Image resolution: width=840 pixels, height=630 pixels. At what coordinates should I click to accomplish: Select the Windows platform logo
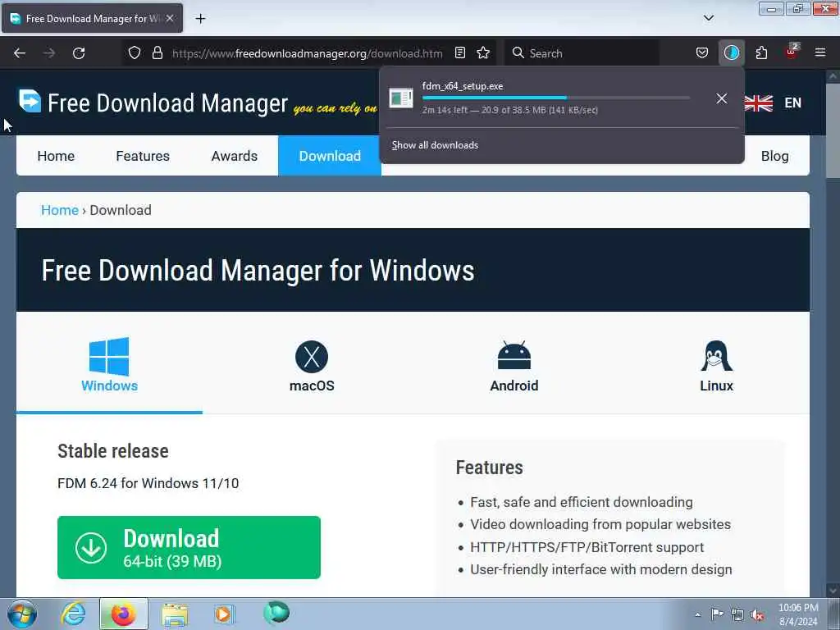(x=109, y=356)
